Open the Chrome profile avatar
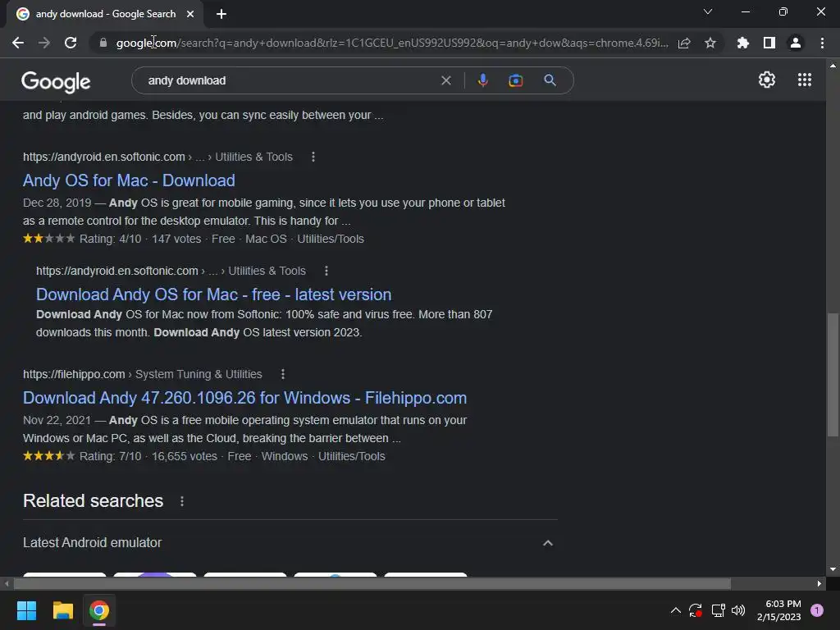The width and height of the screenshot is (840, 630). [x=796, y=43]
